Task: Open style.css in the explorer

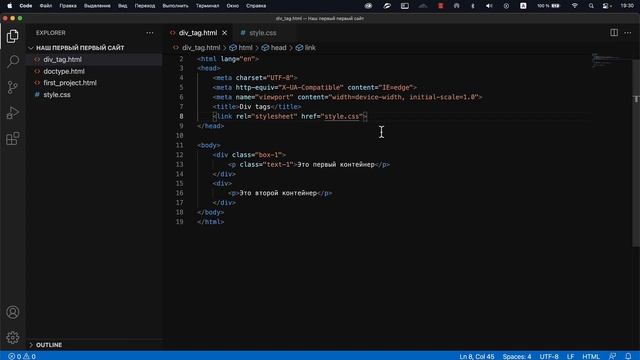Action: 57,95
